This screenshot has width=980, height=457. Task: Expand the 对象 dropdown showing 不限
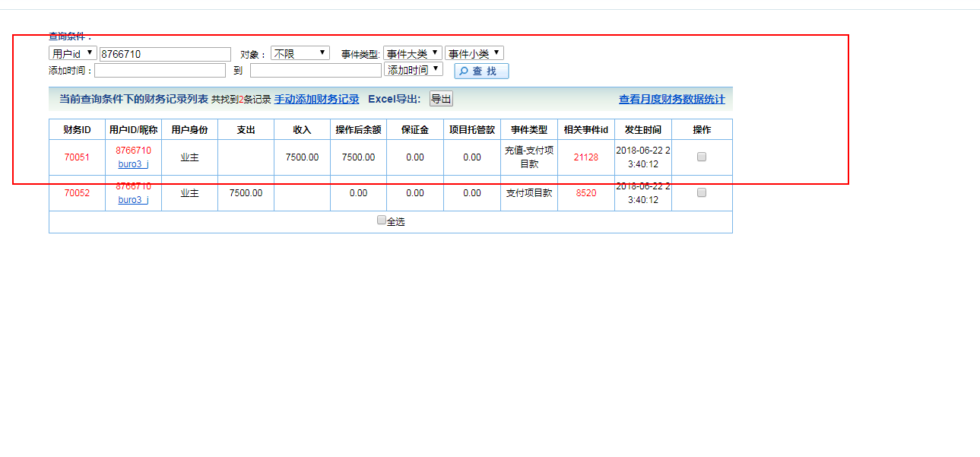300,53
